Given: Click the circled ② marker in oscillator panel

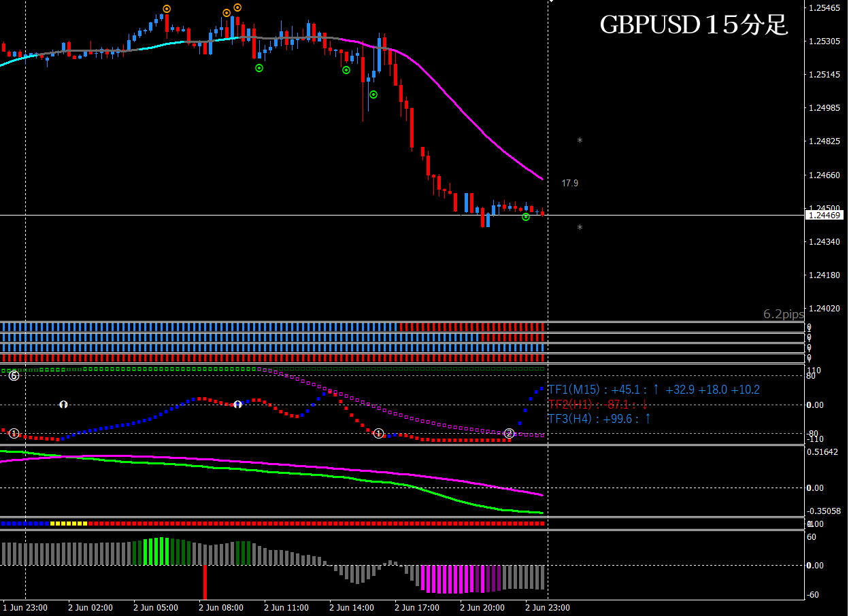Looking at the screenshot, I should click(509, 433).
